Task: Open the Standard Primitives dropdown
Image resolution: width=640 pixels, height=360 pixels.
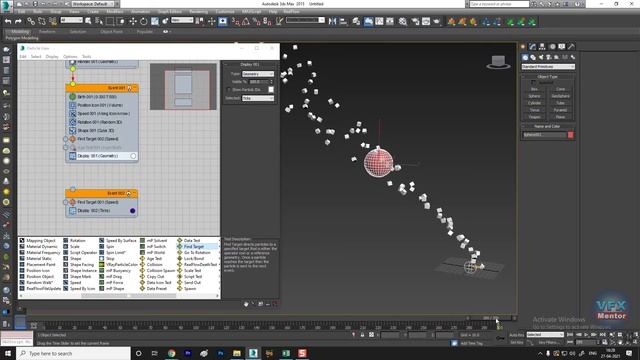Action: [x=548, y=67]
